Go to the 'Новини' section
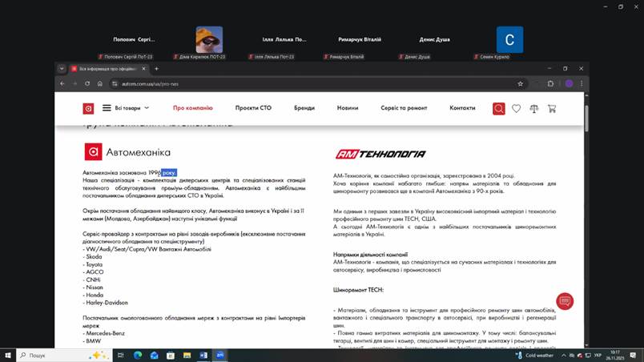This screenshot has width=644, height=362. click(348, 108)
